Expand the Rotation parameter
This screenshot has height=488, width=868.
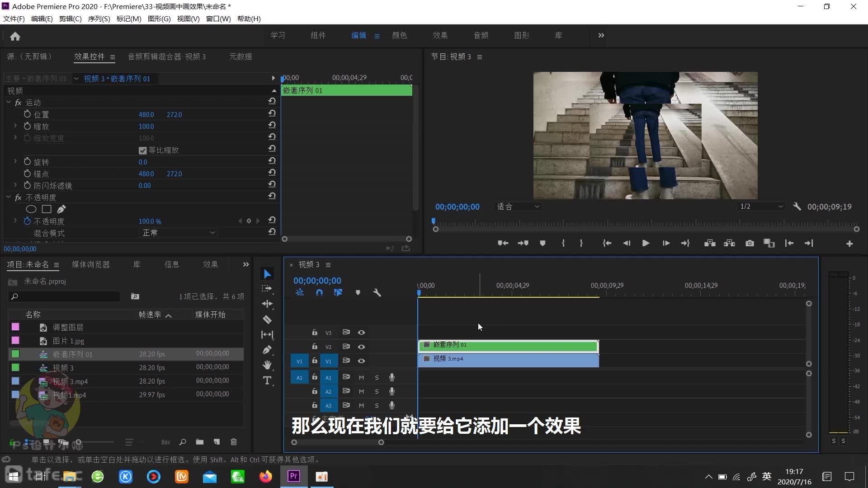[x=15, y=161]
